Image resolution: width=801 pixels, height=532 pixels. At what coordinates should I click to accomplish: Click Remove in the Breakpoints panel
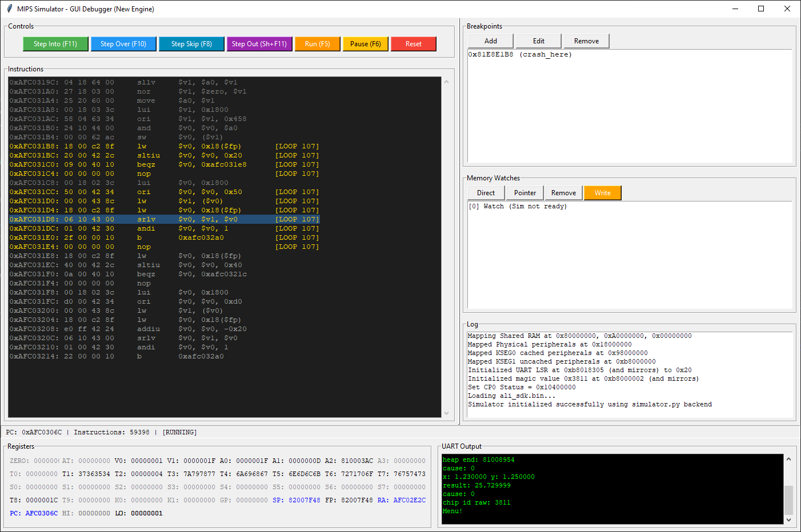586,41
